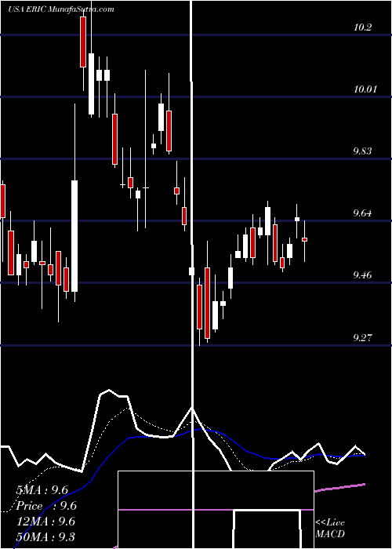Screen dimensions: 392x549
Task: Click the 10.2 price level label
Action: pyautogui.click(x=362, y=27)
